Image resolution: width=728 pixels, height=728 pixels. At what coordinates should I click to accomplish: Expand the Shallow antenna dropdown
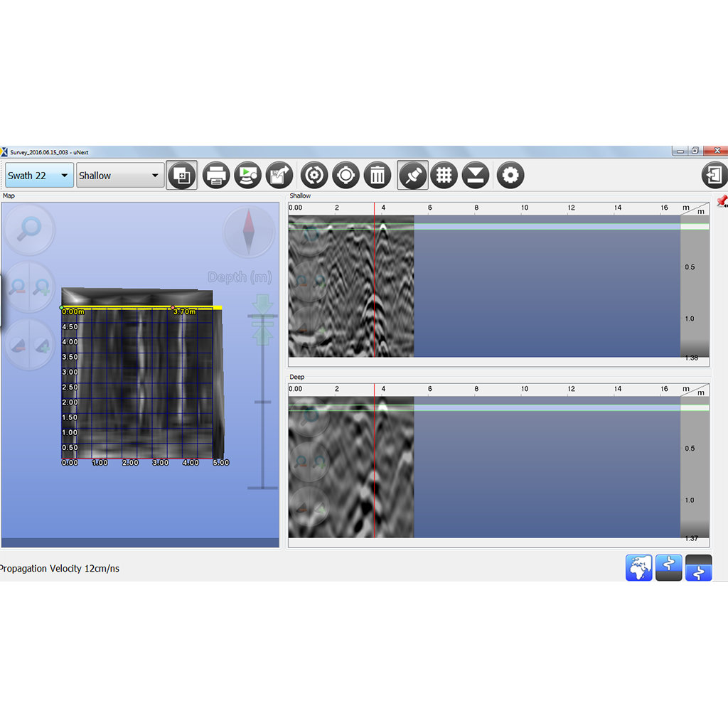coord(119,176)
